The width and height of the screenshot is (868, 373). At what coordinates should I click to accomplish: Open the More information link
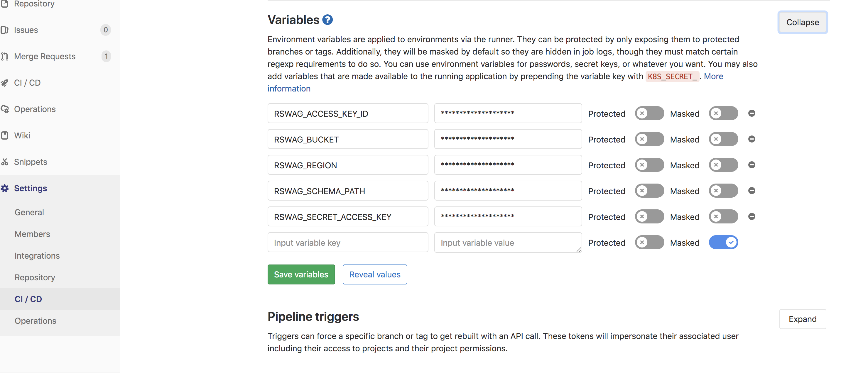point(713,77)
